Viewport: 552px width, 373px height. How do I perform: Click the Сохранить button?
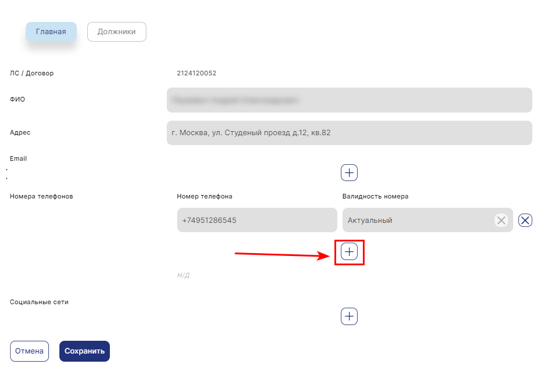(x=84, y=351)
